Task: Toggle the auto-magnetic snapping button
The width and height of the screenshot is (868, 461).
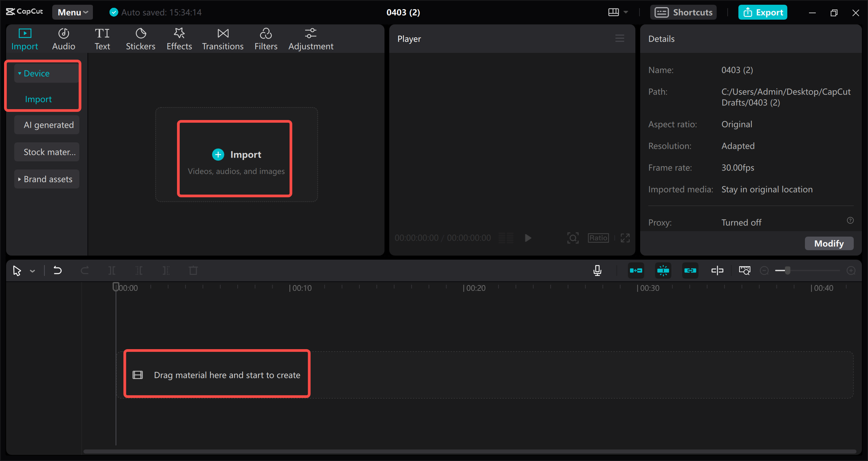Action: [x=663, y=270]
